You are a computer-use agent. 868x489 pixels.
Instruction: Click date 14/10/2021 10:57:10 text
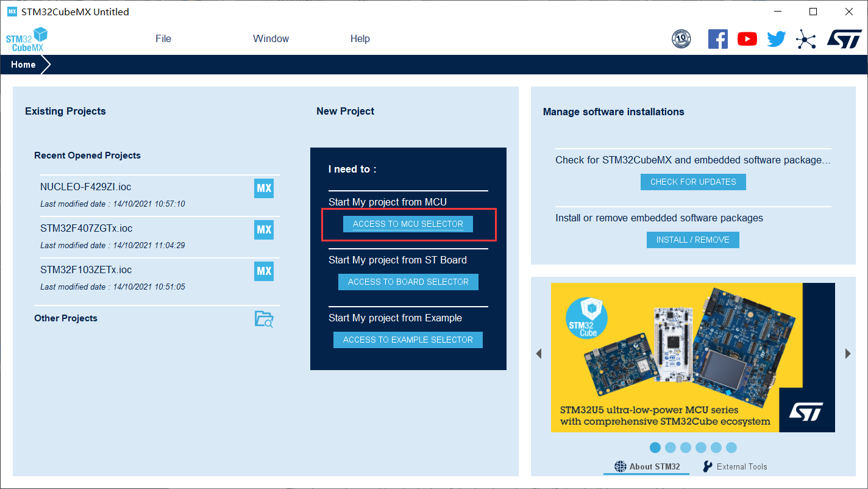[x=148, y=204]
